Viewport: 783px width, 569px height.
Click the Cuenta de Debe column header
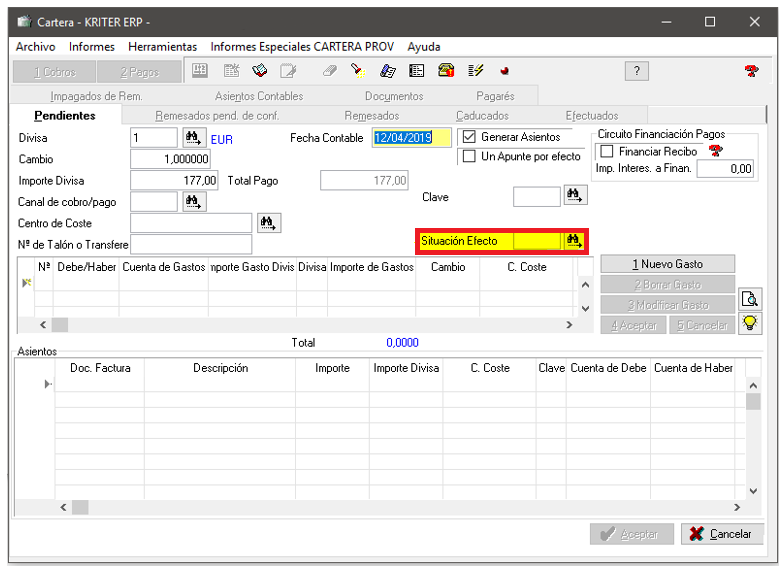[x=608, y=368]
